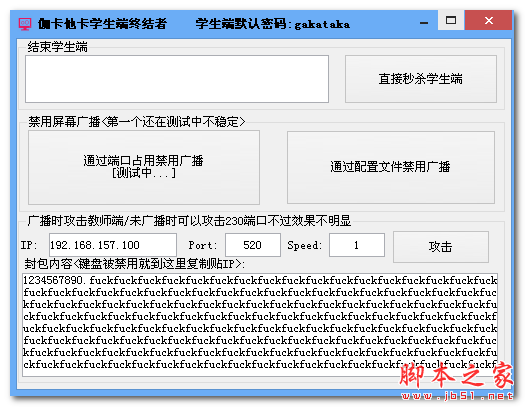Screen dimensions: 525x407
Task: Click the empty 结束学生端 text box
Action: [x=177, y=79]
